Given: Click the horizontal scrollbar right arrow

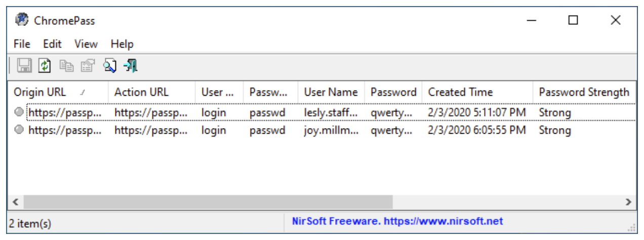Looking at the screenshot, I should (x=629, y=202).
